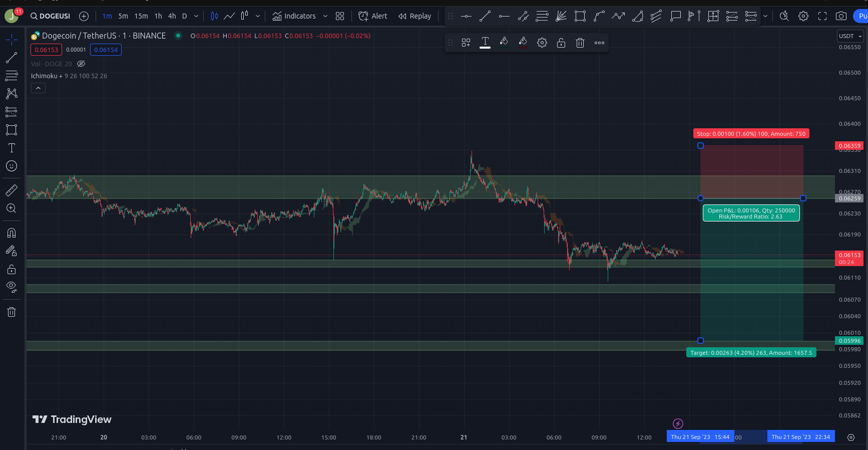
Task: Toggle stay in drawing mode
Action: tap(12, 251)
